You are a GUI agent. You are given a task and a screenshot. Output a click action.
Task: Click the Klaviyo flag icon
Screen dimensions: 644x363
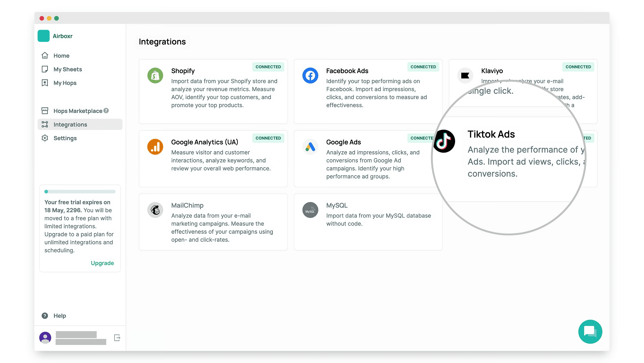coord(465,76)
